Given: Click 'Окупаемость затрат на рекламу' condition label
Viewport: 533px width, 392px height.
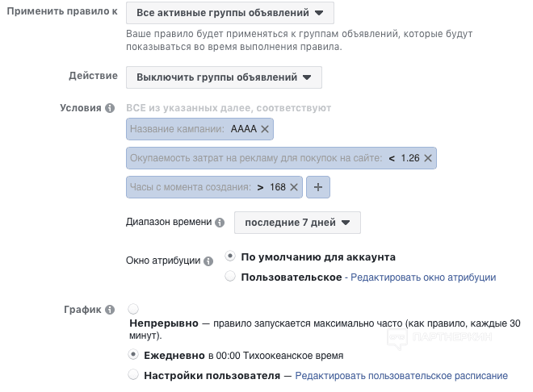Looking at the screenshot, I should pyautogui.click(x=256, y=159).
